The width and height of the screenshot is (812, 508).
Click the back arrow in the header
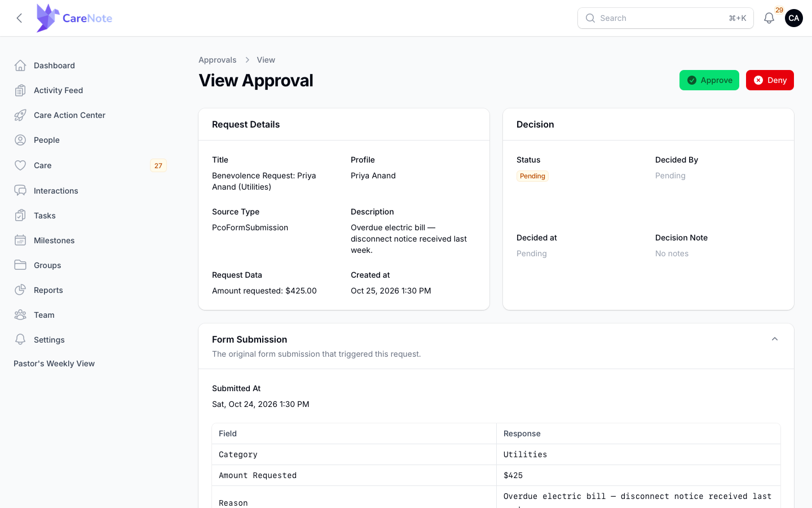20,18
